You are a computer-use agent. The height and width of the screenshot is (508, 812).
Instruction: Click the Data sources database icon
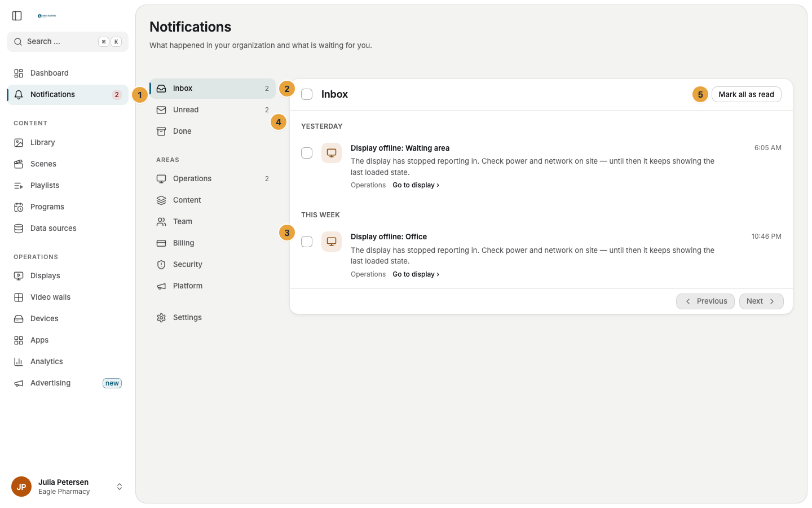(x=19, y=229)
